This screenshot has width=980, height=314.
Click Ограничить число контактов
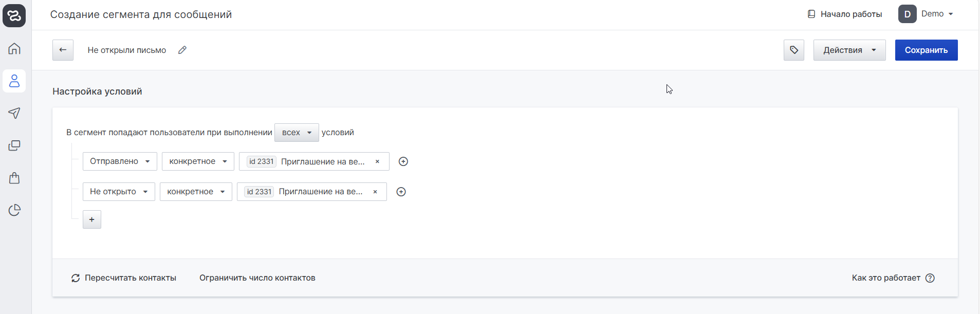coord(257,278)
